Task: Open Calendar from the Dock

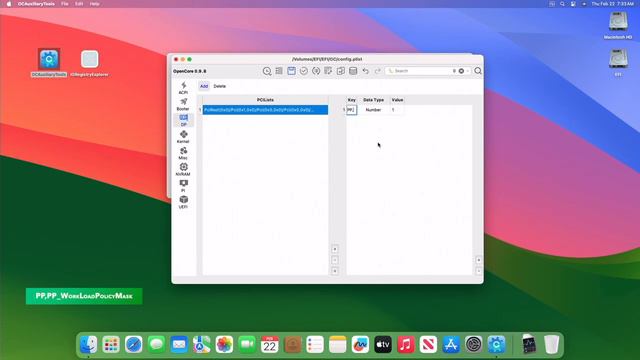Action: click(269, 345)
